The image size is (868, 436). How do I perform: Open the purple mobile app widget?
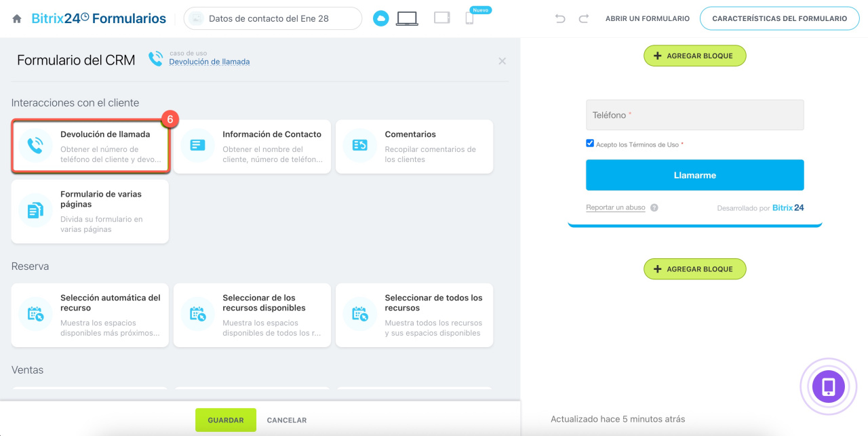coord(828,387)
